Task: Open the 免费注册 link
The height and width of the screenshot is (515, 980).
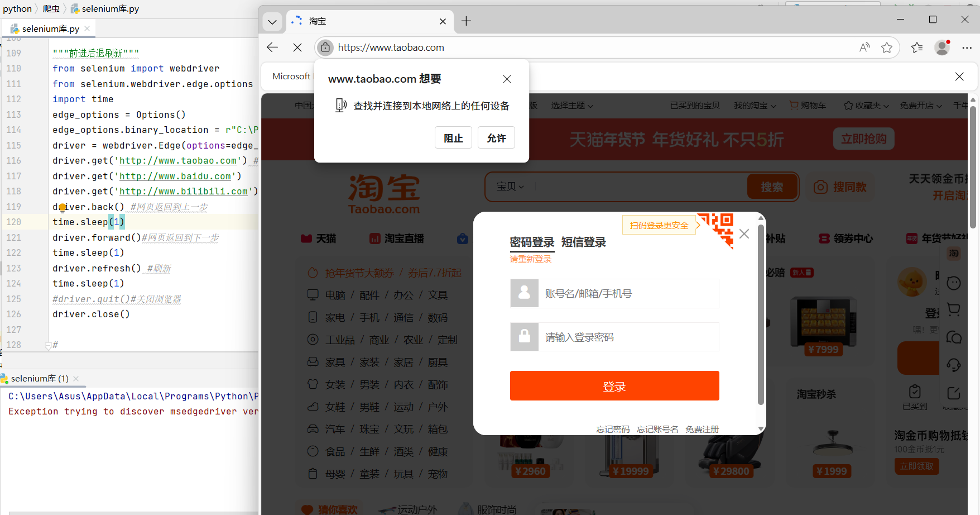Action: coord(702,429)
